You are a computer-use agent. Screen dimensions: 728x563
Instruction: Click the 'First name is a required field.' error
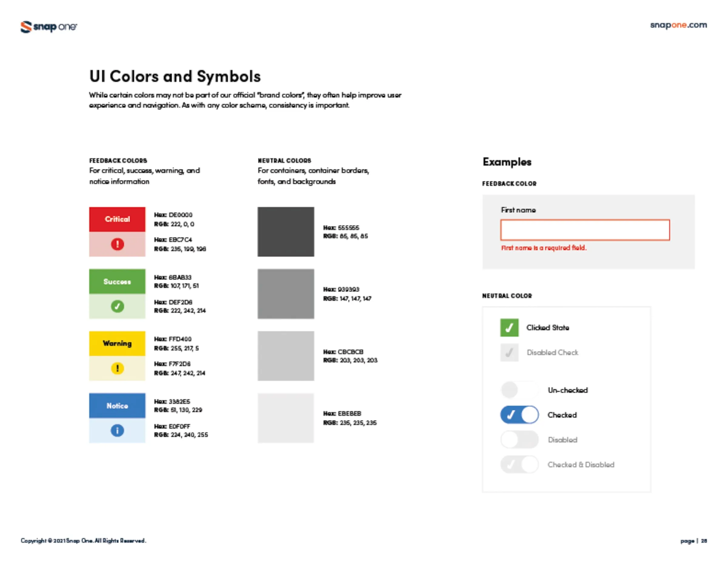(544, 248)
